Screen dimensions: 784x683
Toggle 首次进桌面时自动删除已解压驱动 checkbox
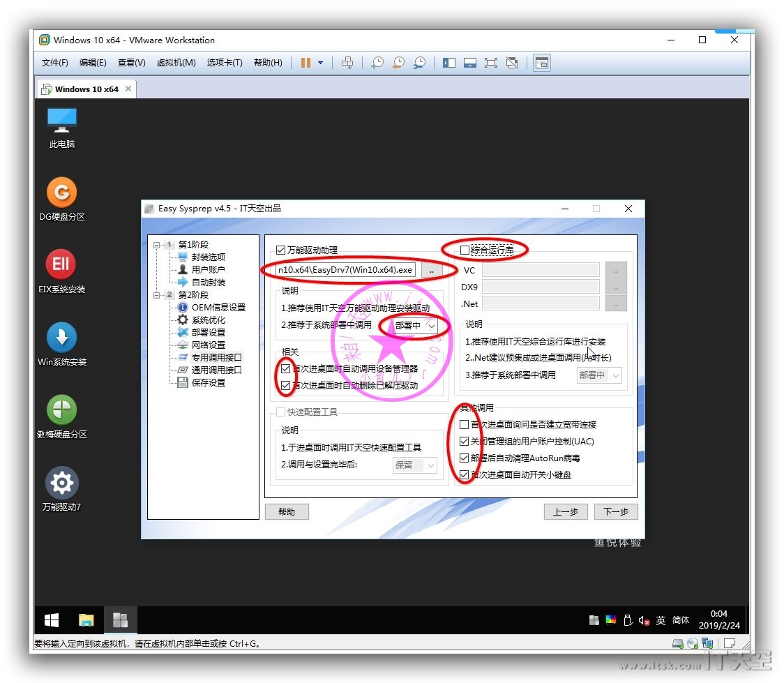(x=286, y=385)
